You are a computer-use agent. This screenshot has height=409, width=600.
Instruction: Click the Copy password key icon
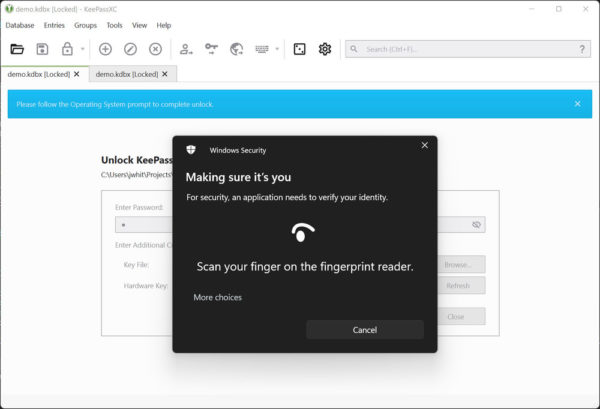pos(211,49)
